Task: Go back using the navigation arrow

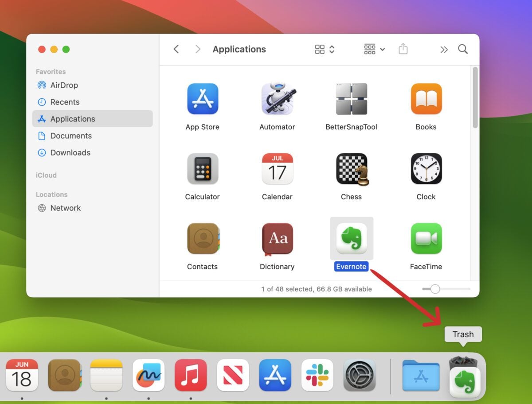Action: [176, 49]
